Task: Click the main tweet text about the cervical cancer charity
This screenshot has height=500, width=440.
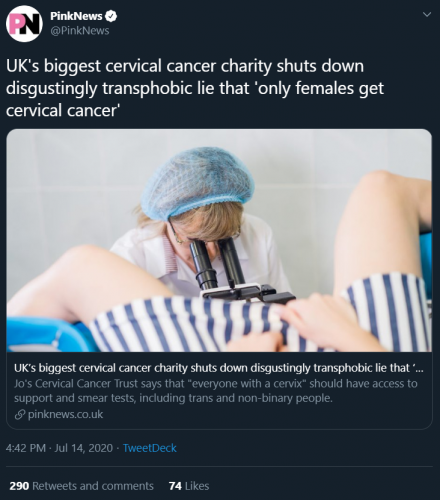Action: (x=195, y=88)
